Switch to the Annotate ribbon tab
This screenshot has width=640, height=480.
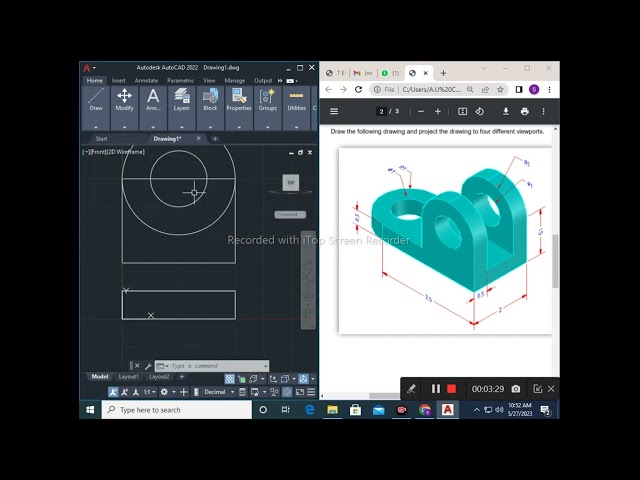(146, 81)
